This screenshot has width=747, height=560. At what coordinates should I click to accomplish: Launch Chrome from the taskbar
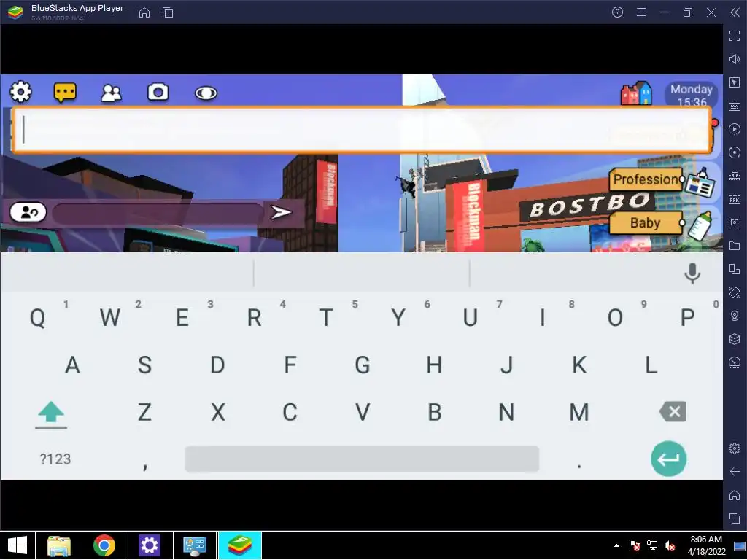click(x=104, y=545)
